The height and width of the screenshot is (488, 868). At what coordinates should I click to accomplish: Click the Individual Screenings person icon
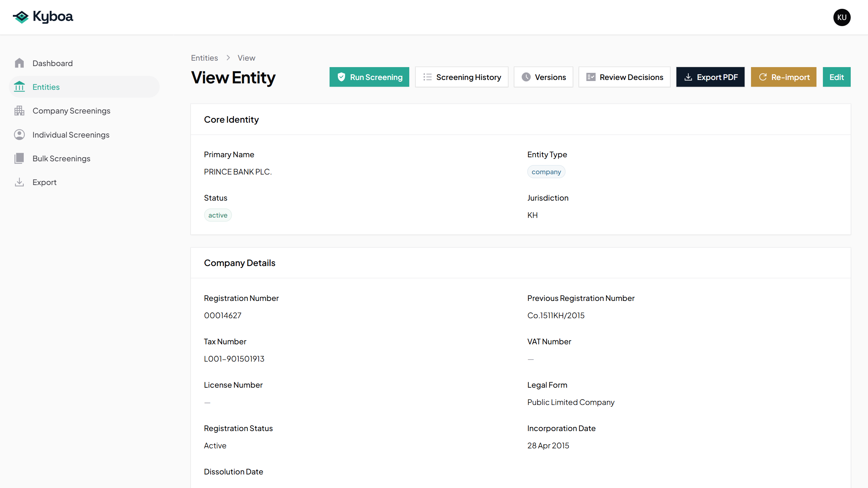click(19, 135)
